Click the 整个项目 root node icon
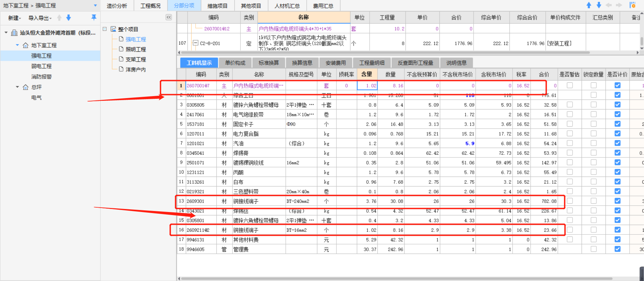 [113, 29]
